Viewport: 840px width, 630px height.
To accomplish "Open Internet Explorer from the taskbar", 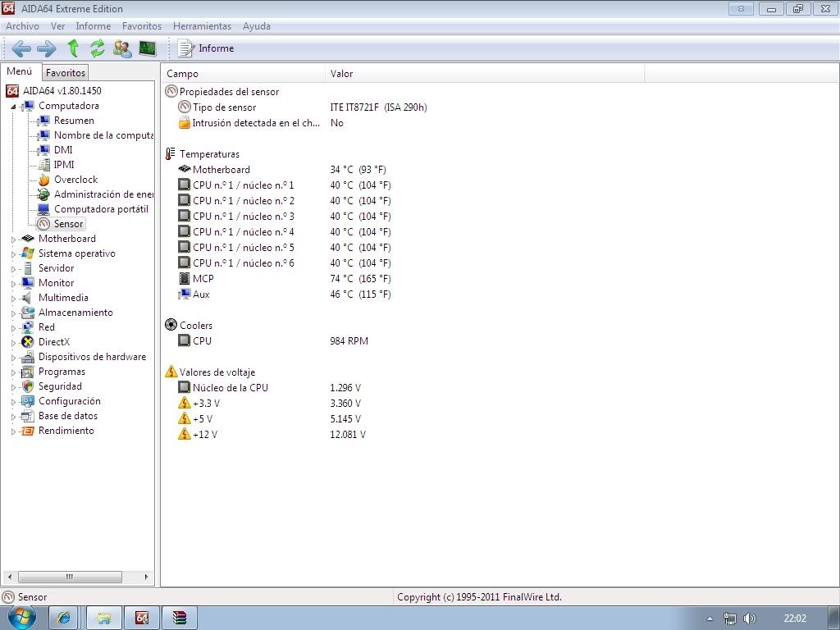I will click(65, 618).
